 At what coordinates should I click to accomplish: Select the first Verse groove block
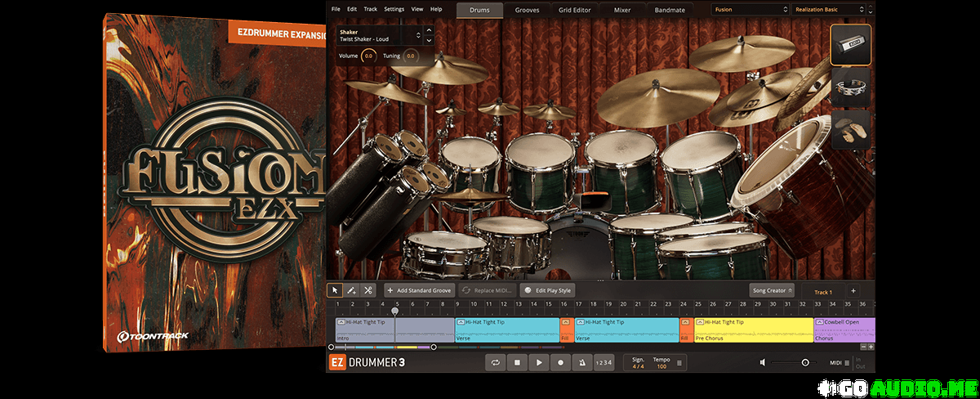[506, 330]
